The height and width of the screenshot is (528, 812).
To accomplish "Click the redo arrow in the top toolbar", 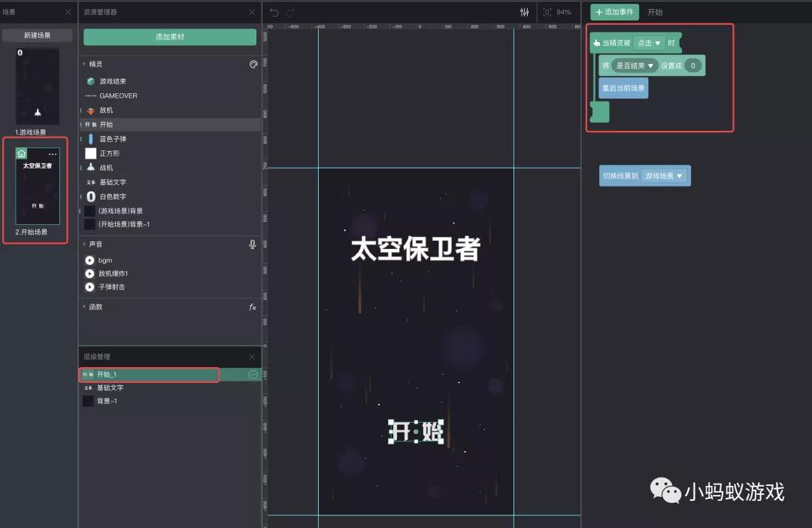I will point(289,12).
